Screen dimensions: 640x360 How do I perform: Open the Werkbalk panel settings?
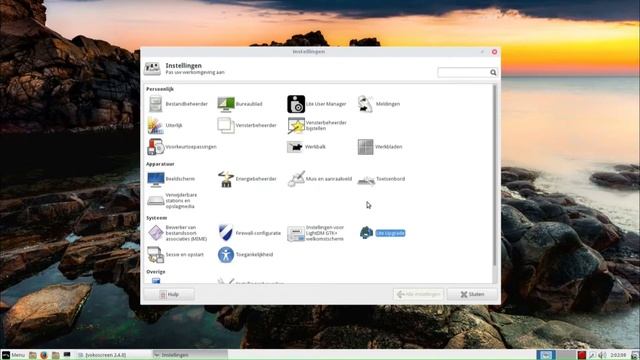tap(295, 147)
